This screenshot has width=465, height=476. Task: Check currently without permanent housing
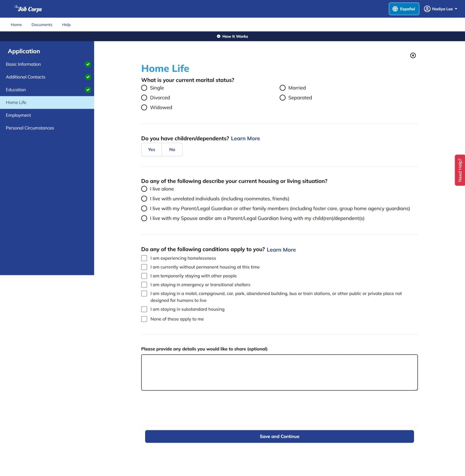144,267
